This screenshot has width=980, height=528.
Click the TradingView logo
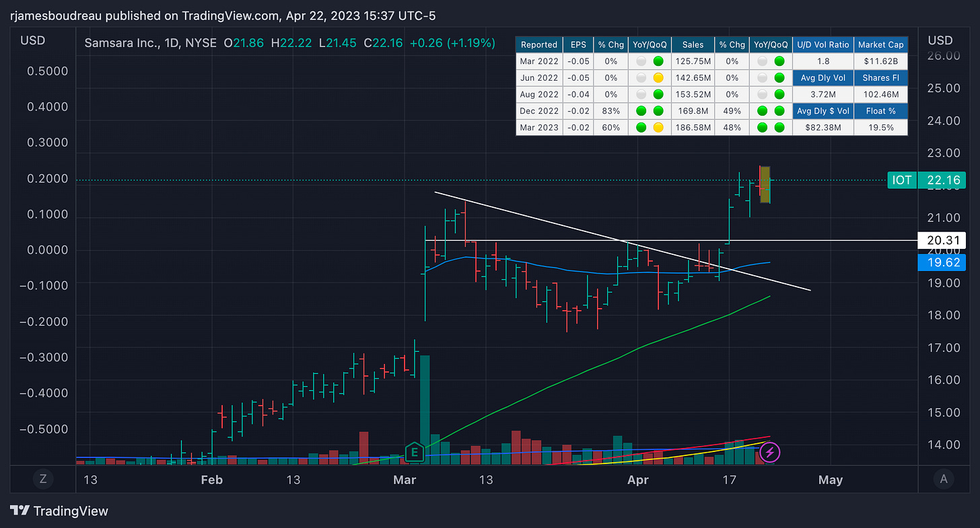[x=59, y=511]
